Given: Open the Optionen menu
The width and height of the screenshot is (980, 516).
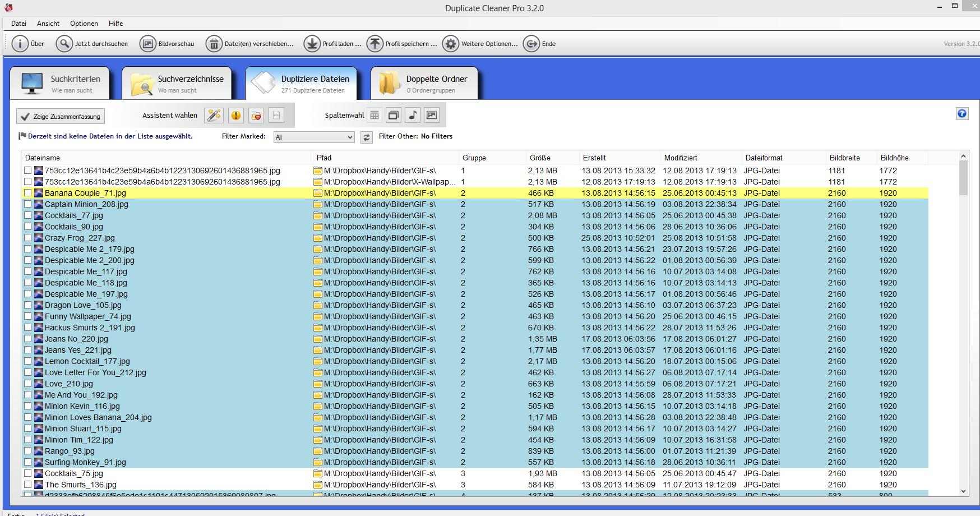Looking at the screenshot, I should pos(84,24).
